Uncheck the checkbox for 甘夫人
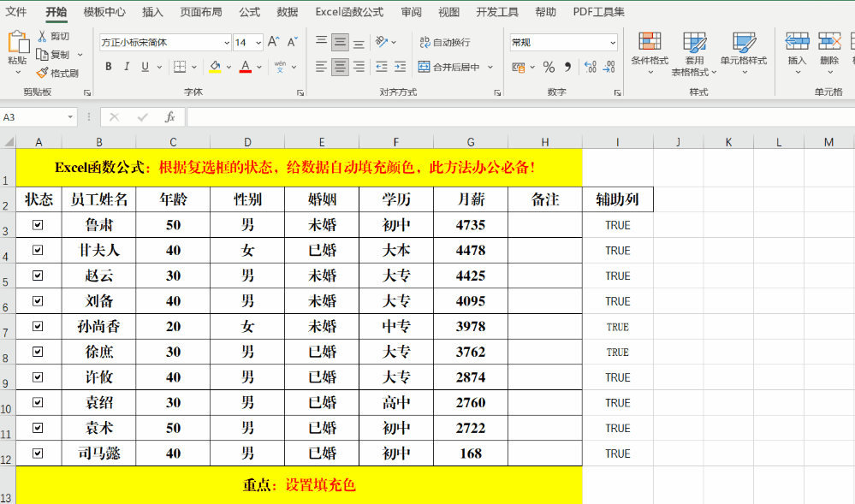Image resolution: width=855 pixels, height=504 pixels. pos(38,250)
